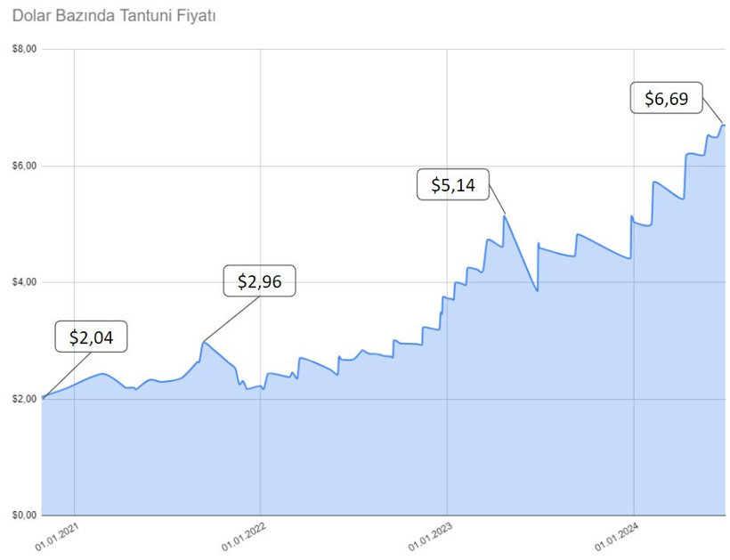Select the 01.01.2024 date axis label
Screen dimensions: 730x560
click(617, 537)
